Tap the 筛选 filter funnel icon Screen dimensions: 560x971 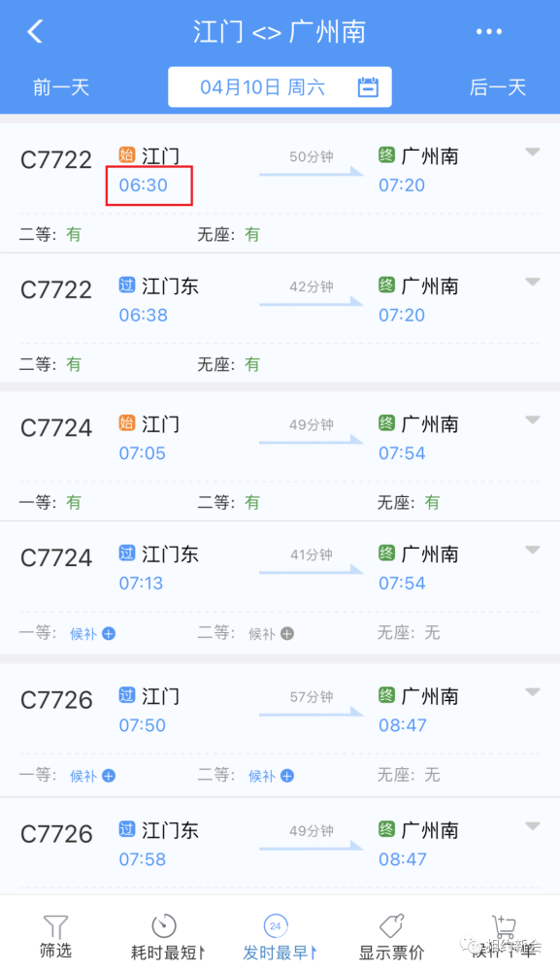pyautogui.click(x=55, y=927)
